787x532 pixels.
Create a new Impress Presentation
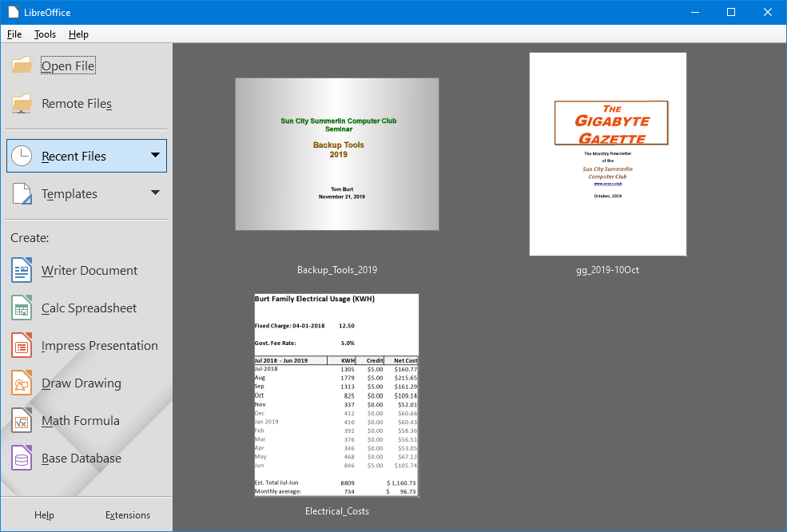tap(99, 346)
